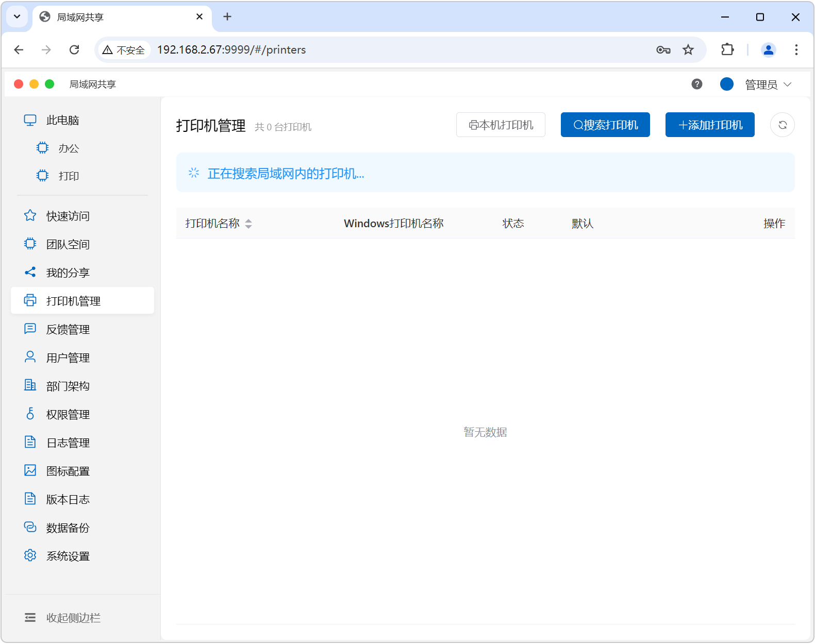
Task: Click the 添加打印机 button
Action: pyautogui.click(x=710, y=125)
